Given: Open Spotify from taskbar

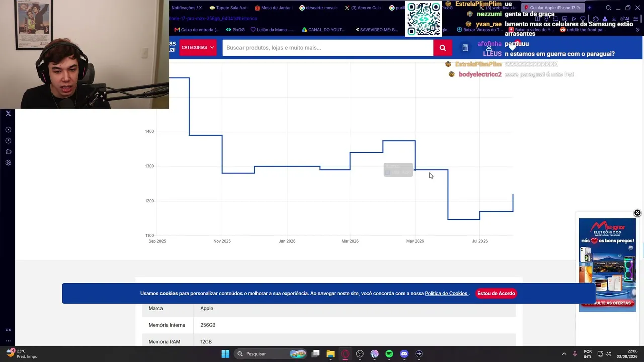Looking at the screenshot, I should tap(389, 354).
